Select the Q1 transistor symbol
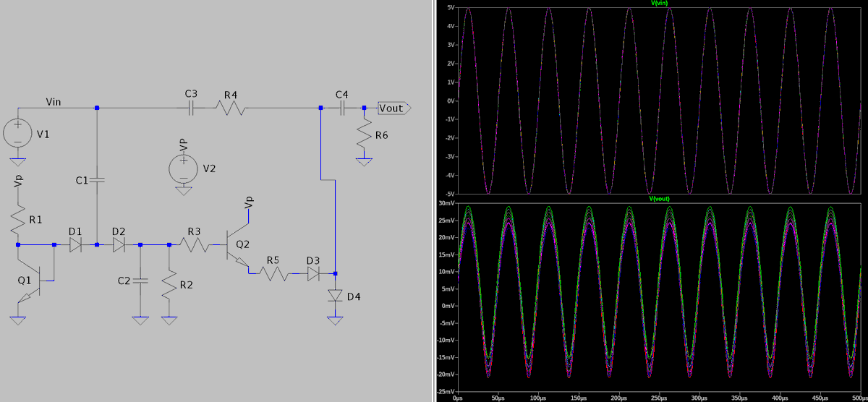This screenshot has height=402, width=868. pos(30,281)
